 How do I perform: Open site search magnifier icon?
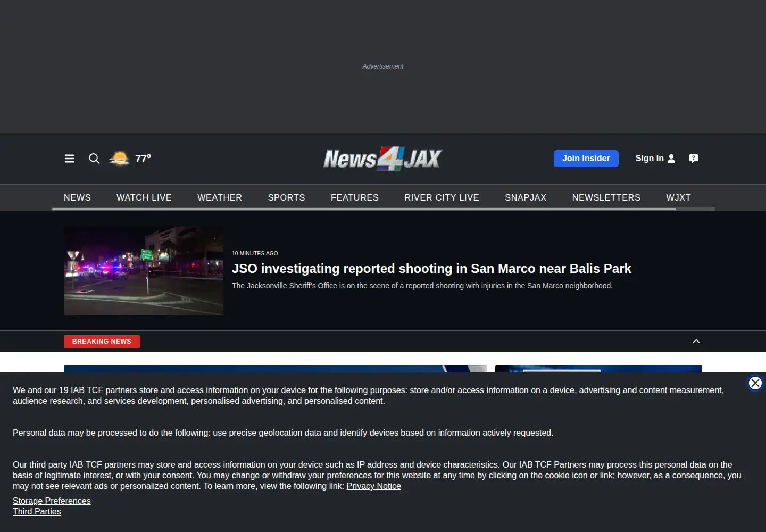[94, 159]
